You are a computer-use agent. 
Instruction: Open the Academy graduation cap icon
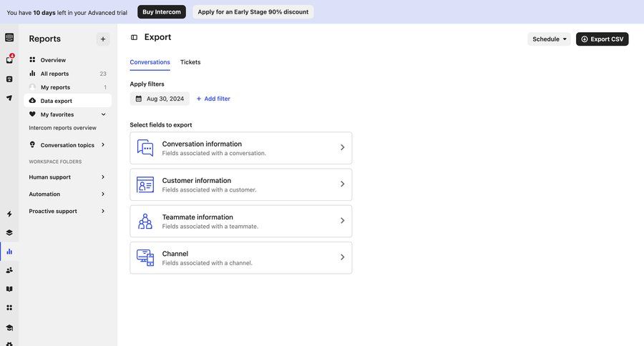click(x=9, y=327)
